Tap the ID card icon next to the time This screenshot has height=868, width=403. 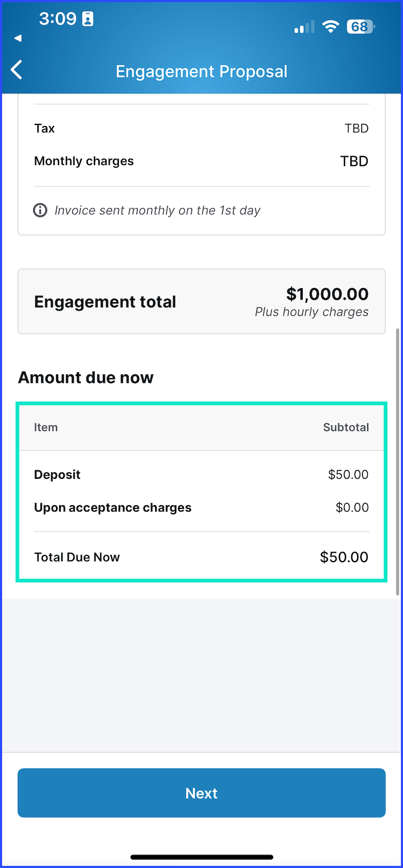[x=88, y=19]
